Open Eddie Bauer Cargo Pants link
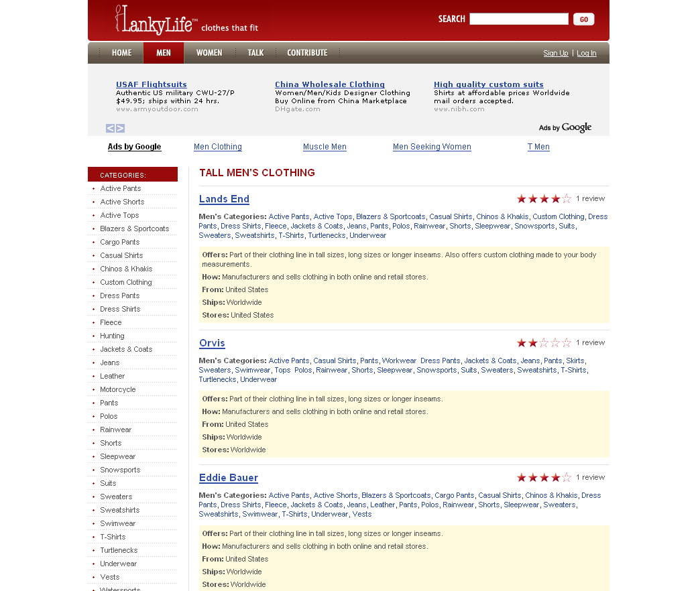Viewport: 700px width, 591px height. (455, 495)
